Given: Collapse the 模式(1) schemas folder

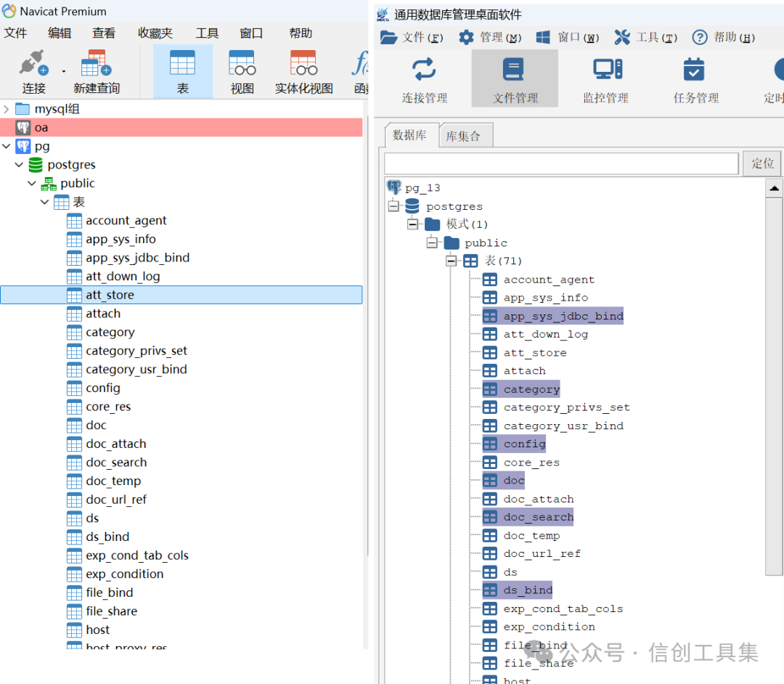Looking at the screenshot, I should click(x=412, y=224).
